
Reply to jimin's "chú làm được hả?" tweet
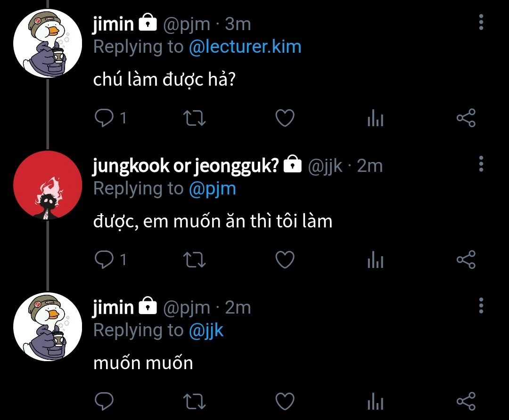click(103, 118)
